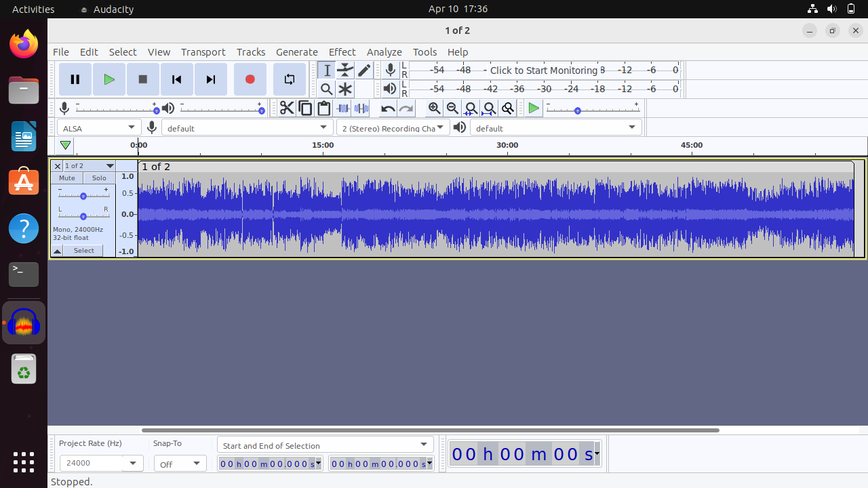Select the Envelope tool
The width and height of the screenshot is (868, 488).
345,70
